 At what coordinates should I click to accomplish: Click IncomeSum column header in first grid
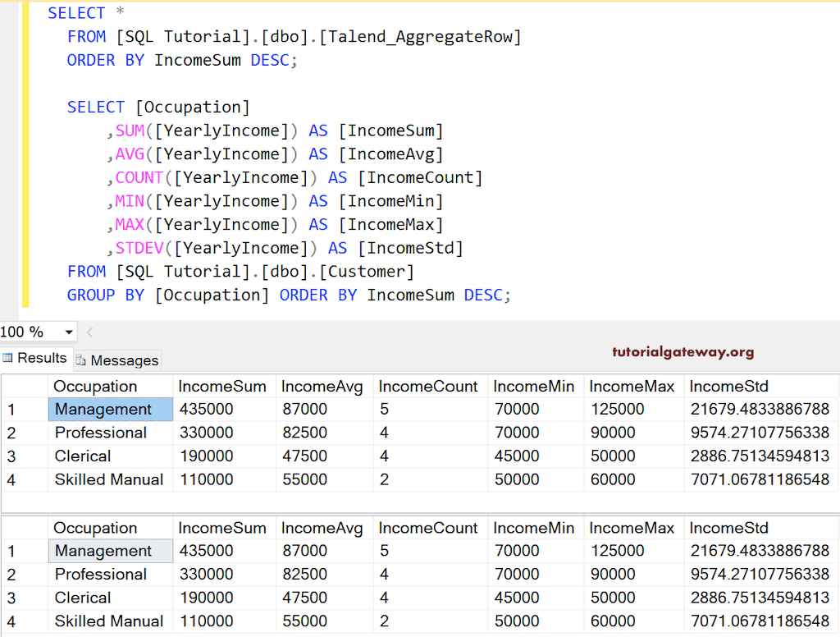(222, 387)
